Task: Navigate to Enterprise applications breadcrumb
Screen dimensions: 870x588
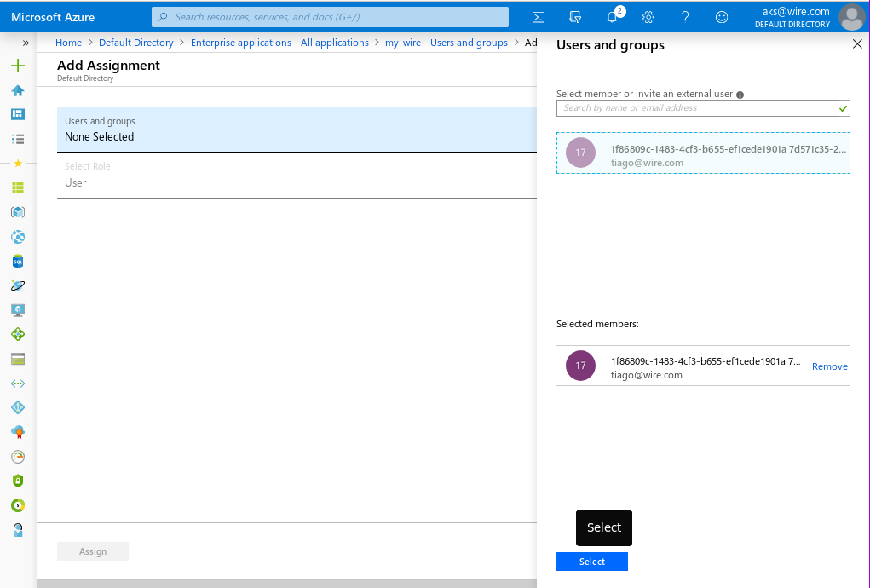Action: click(279, 43)
